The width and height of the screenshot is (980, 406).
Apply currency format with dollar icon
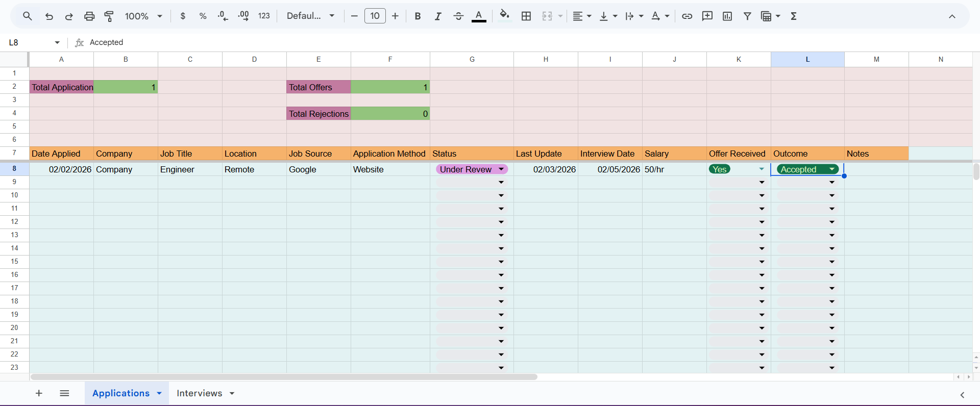pyautogui.click(x=183, y=16)
